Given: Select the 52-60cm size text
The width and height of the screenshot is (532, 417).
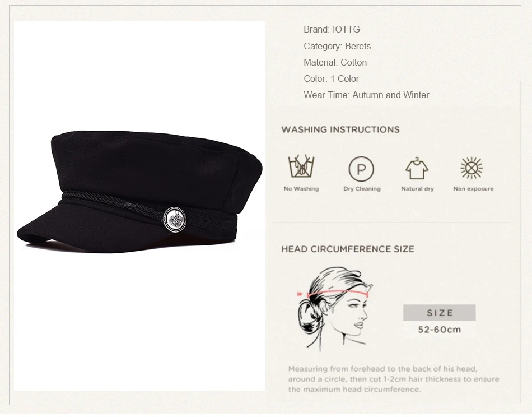Looking at the screenshot, I should (440, 330).
